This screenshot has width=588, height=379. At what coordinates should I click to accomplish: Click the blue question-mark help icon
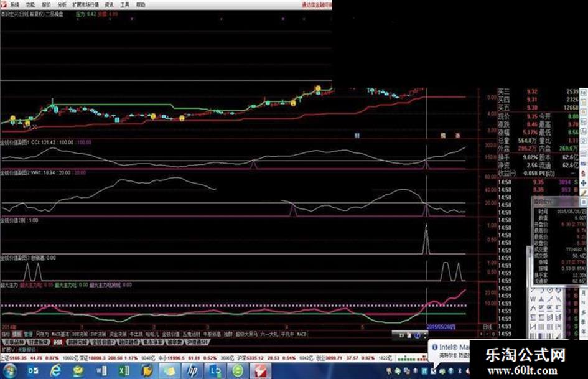pyautogui.click(x=417, y=335)
